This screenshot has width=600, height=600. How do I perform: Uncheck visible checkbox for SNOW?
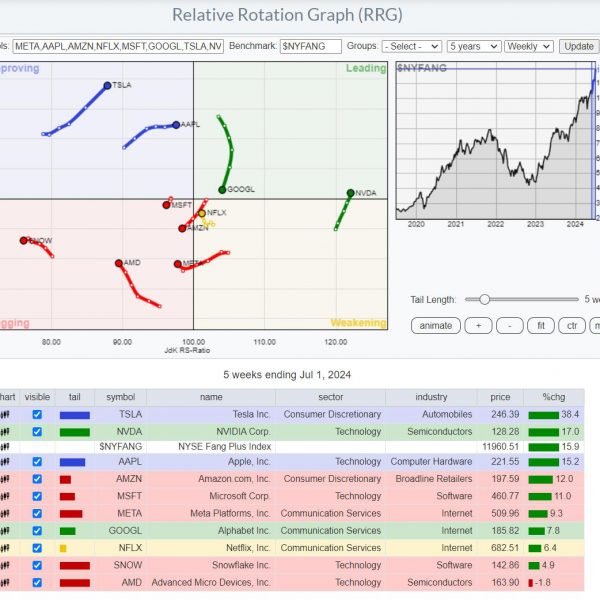pyautogui.click(x=37, y=565)
